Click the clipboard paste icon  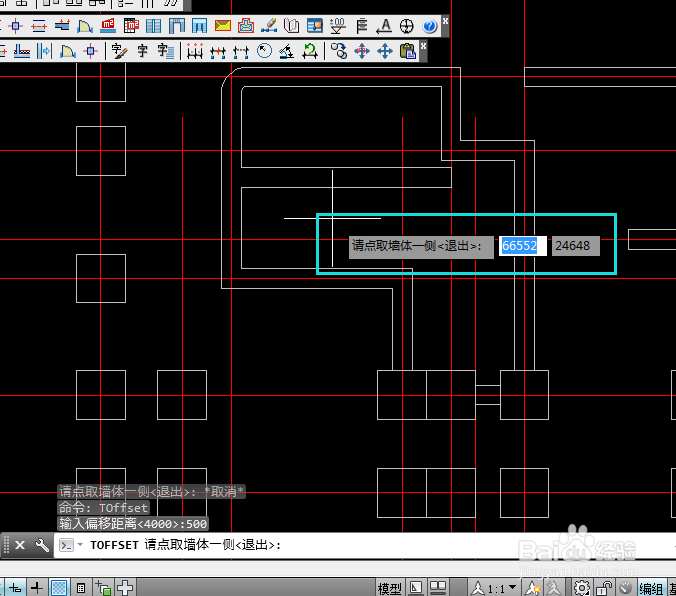click(407, 51)
